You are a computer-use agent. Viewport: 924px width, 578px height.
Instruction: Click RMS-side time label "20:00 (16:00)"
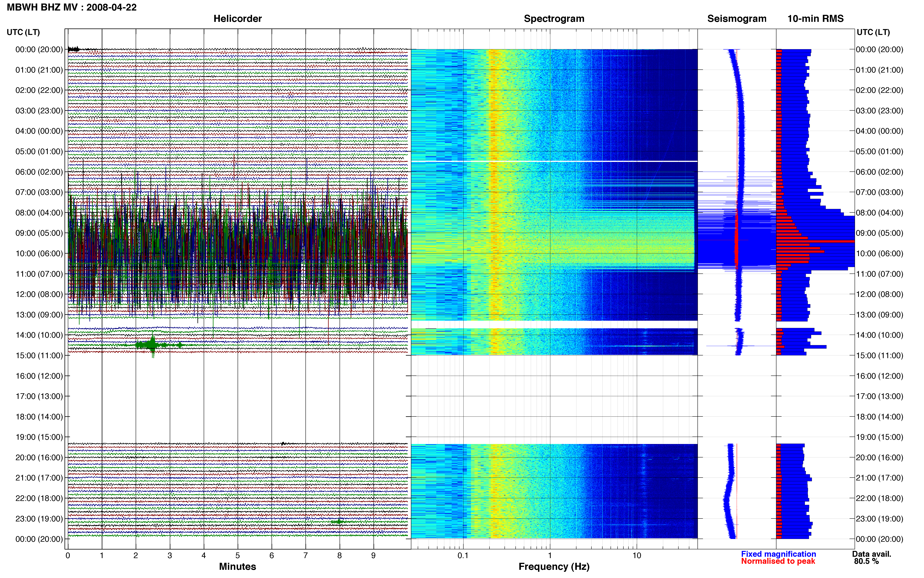click(880, 458)
